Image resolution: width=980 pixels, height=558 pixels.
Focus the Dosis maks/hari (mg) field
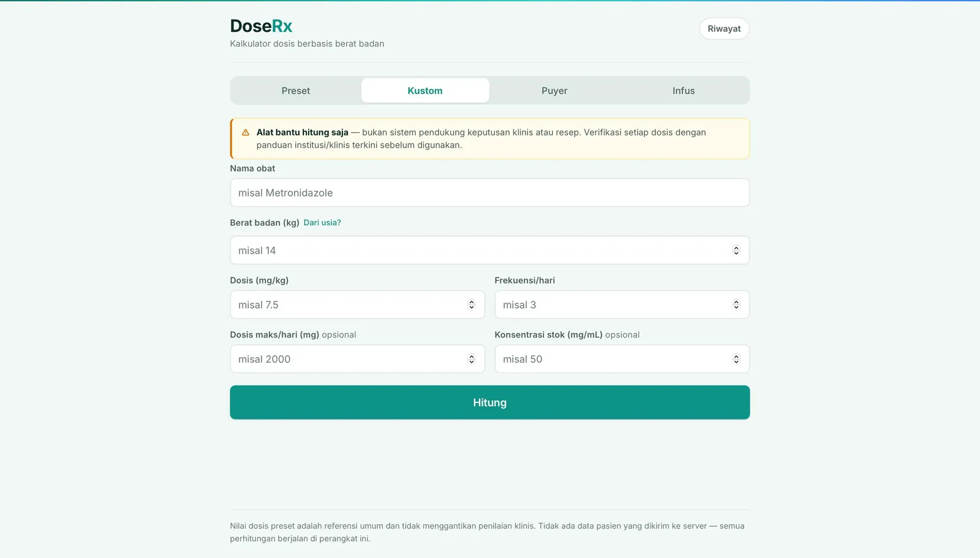tap(357, 360)
